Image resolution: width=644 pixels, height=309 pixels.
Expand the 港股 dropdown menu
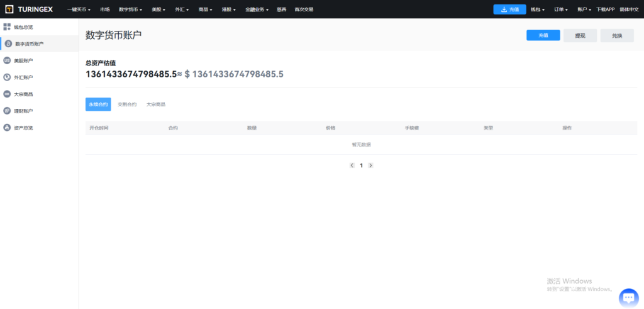(229, 9)
